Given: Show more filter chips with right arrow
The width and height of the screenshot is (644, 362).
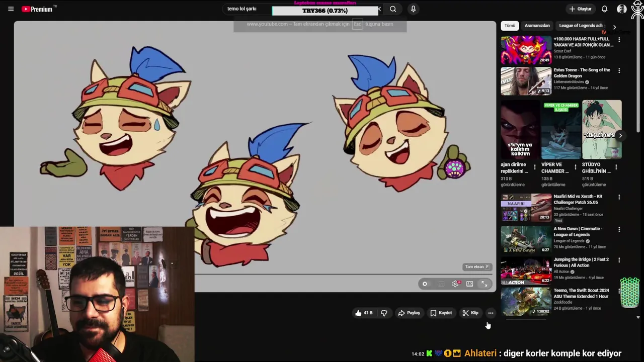Looking at the screenshot, I should pyautogui.click(x=614, y=27).
